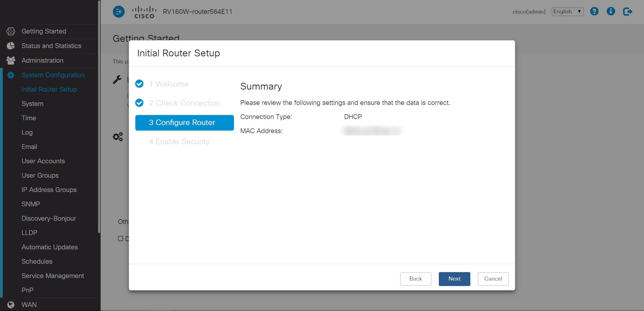
Task: Click the sidebar collapse toggle icon
Action: 118,12
